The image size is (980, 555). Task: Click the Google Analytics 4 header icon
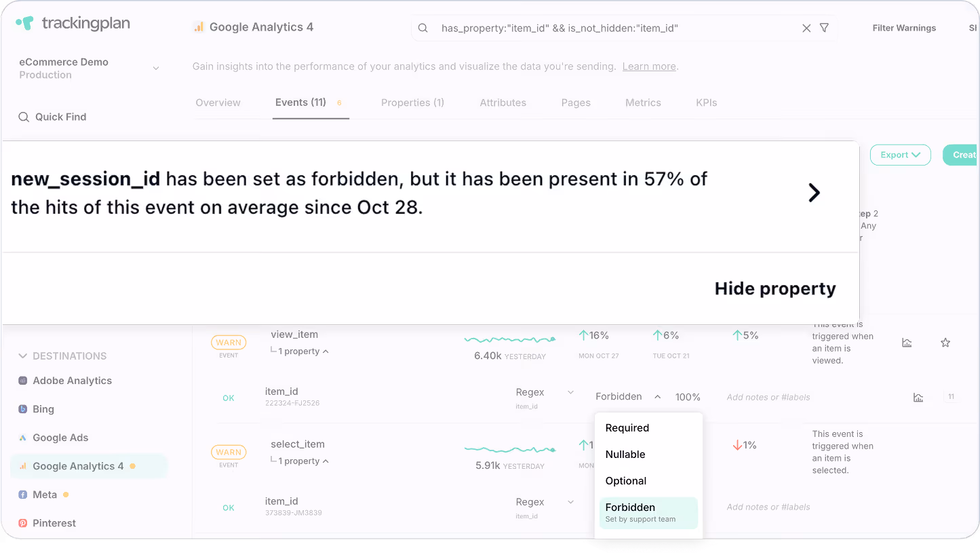click(199, 27)
